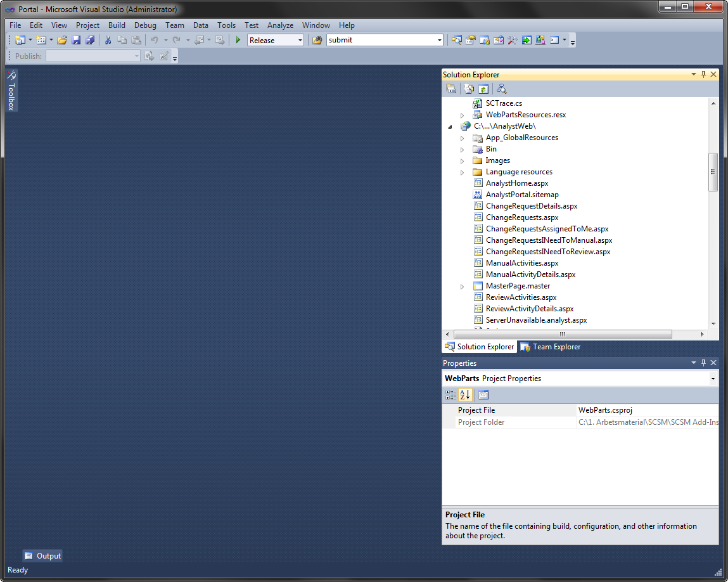The height and width of the screenshot is (582, 728).
Task: Open the Output window tab
Action: [42, 556]
